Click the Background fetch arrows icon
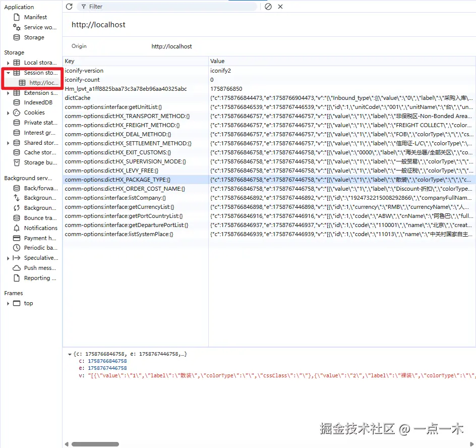Viewport: 476px width, 448px height. [17, 198]
